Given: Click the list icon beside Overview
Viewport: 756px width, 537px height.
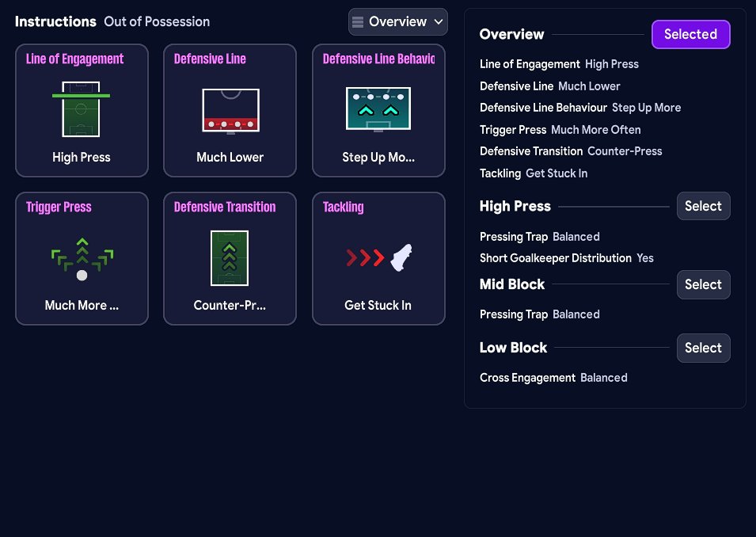Looking at the screenshot, I should pos(358,22).
